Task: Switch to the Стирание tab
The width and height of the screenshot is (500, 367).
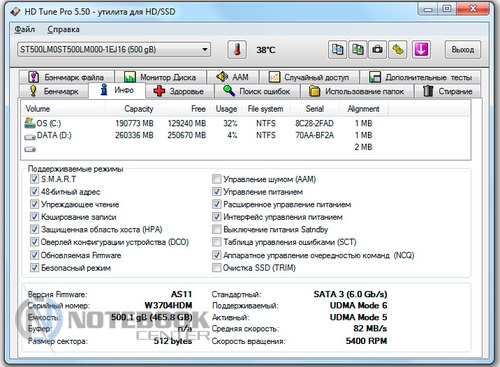Action: point(448,91)
